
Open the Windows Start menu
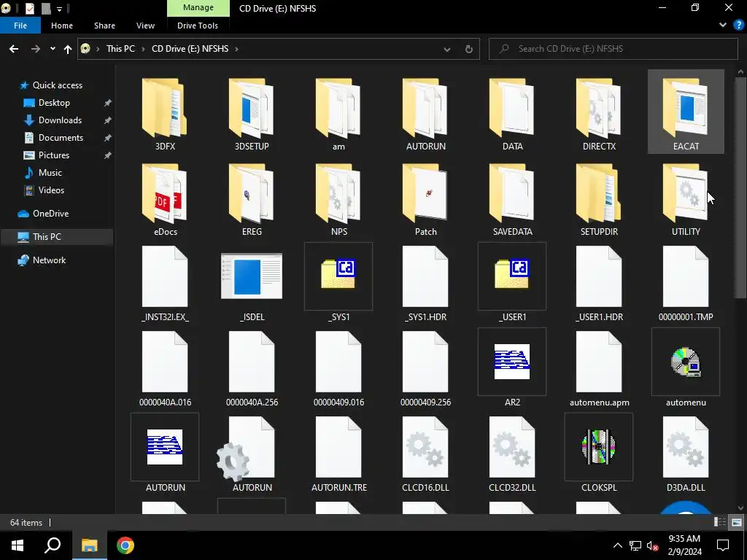[x=18, y=545]
